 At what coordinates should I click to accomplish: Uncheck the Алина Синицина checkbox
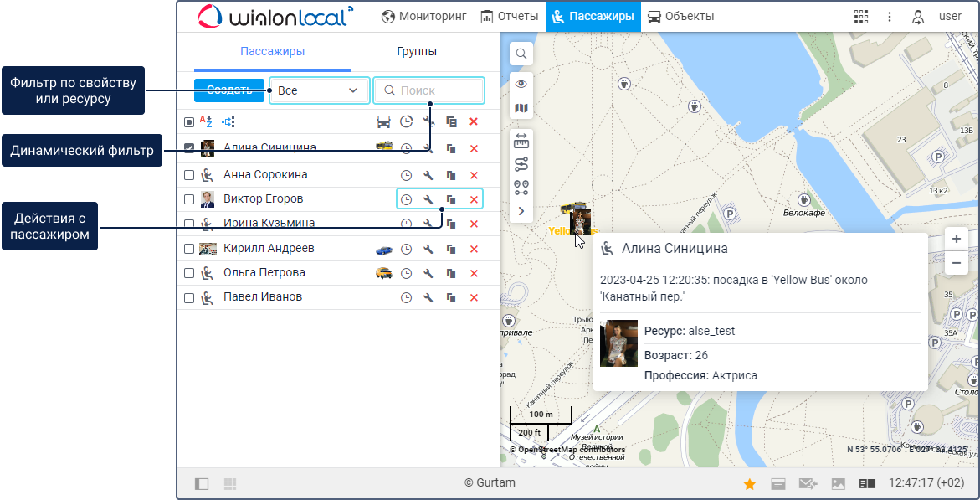point(189,148)
